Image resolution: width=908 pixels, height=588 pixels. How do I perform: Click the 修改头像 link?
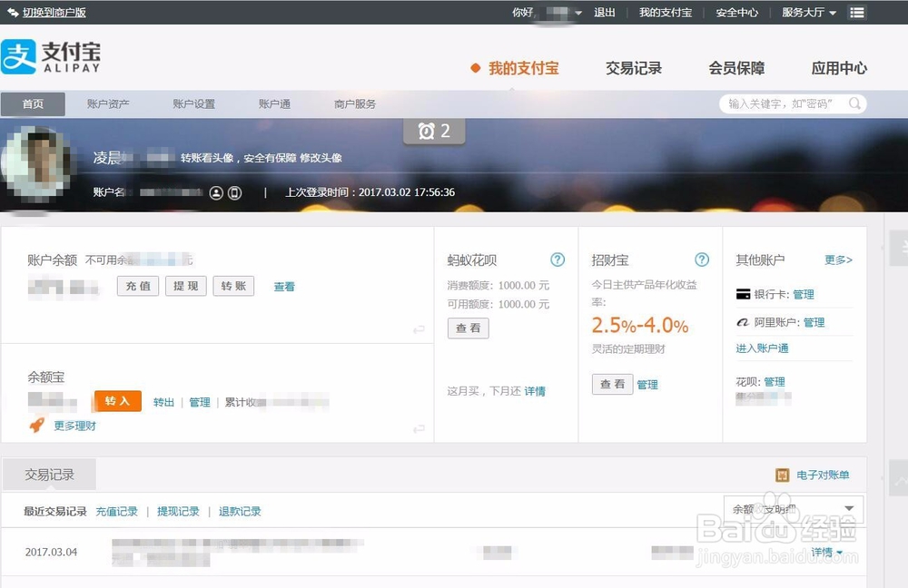click(x=321, y=158)
